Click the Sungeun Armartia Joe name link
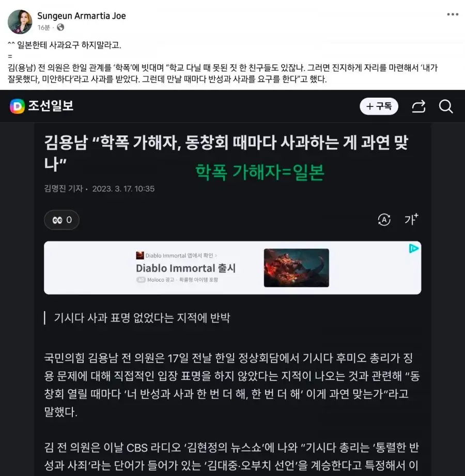This screenshot has height=476, width=465. click(81, 16)
